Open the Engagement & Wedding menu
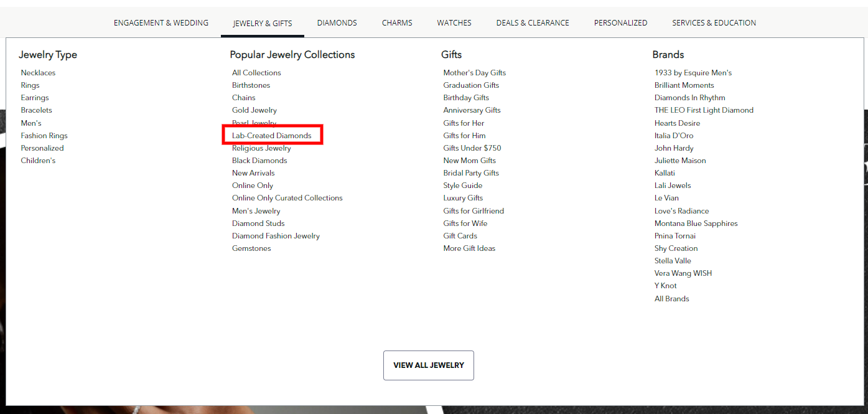The height and width of the screenshot is (414, 868). [x=161, y=23]
